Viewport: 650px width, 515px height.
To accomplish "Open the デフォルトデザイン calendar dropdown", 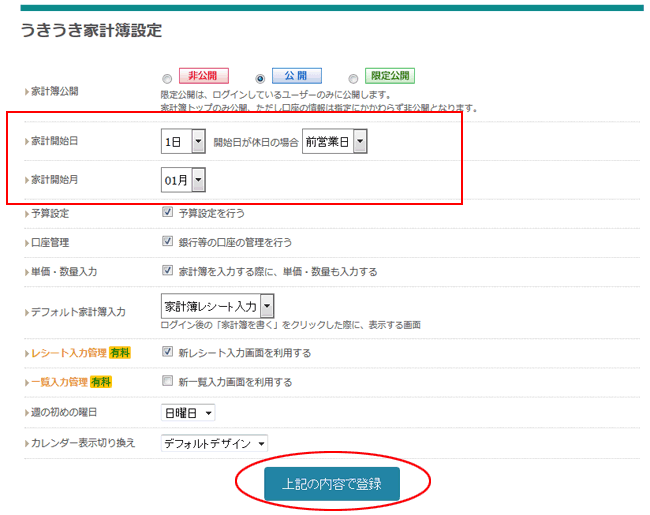I will [214, 444].
